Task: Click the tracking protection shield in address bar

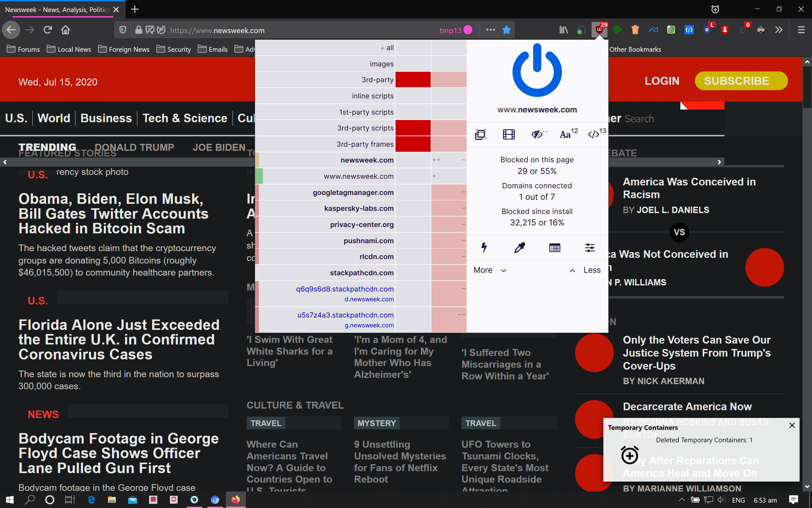Action: (x=123, y=30)
